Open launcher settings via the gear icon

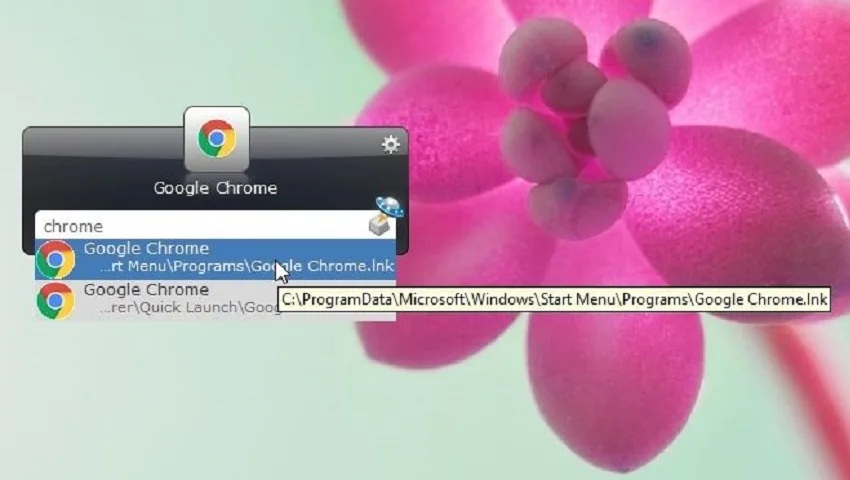[390, 145]
